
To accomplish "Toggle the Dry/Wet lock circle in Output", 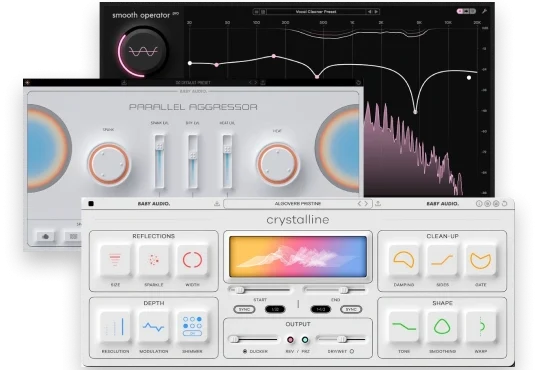I will (x=352, y=352).
